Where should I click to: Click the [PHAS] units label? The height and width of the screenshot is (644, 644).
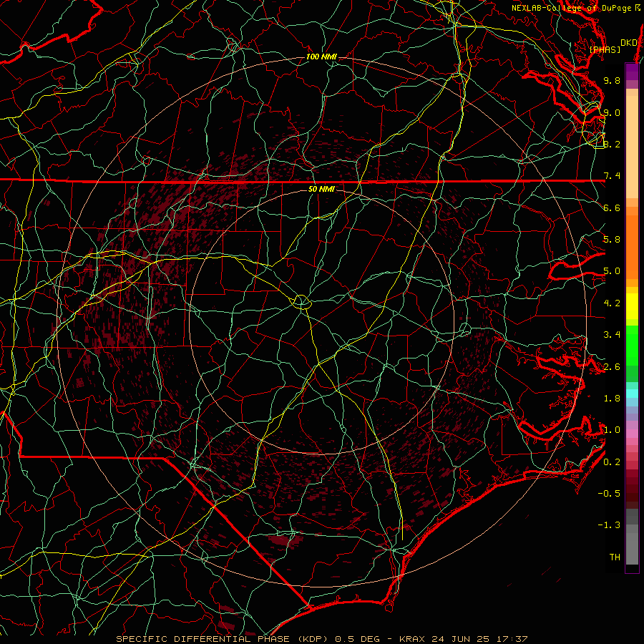[605, 50]
